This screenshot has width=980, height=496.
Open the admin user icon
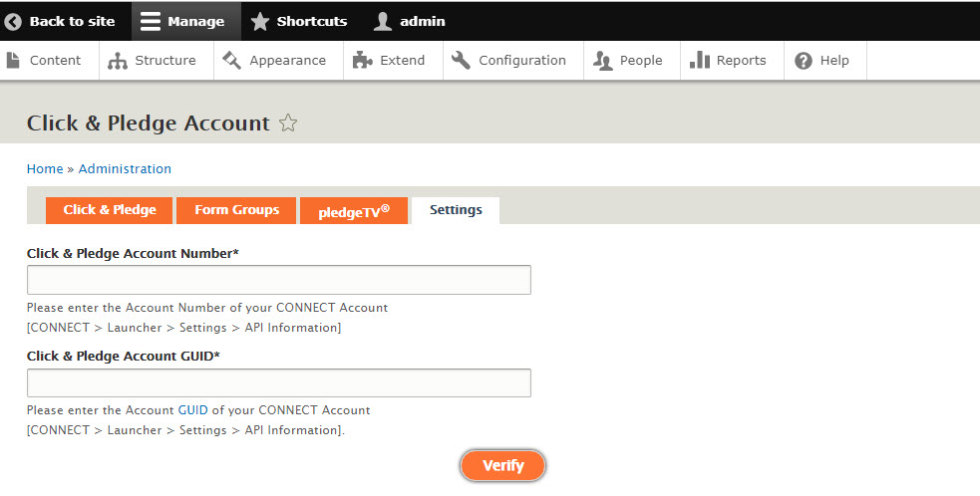(x=383, y=21)
